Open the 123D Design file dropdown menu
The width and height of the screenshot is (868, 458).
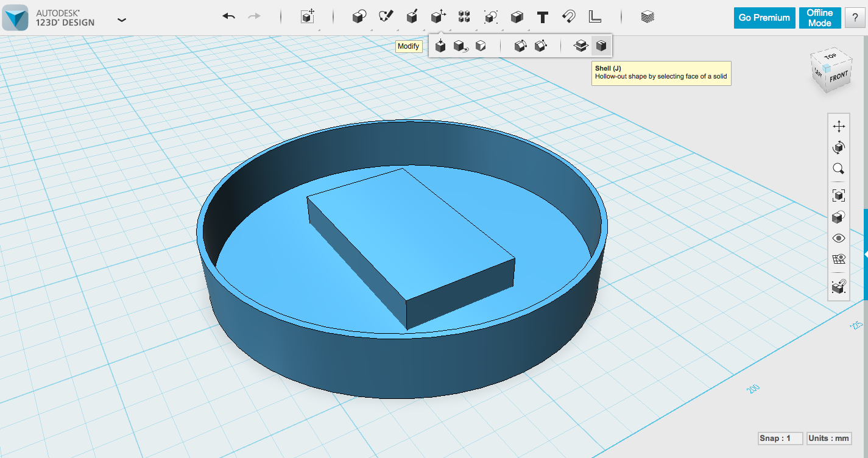point(121,19)
